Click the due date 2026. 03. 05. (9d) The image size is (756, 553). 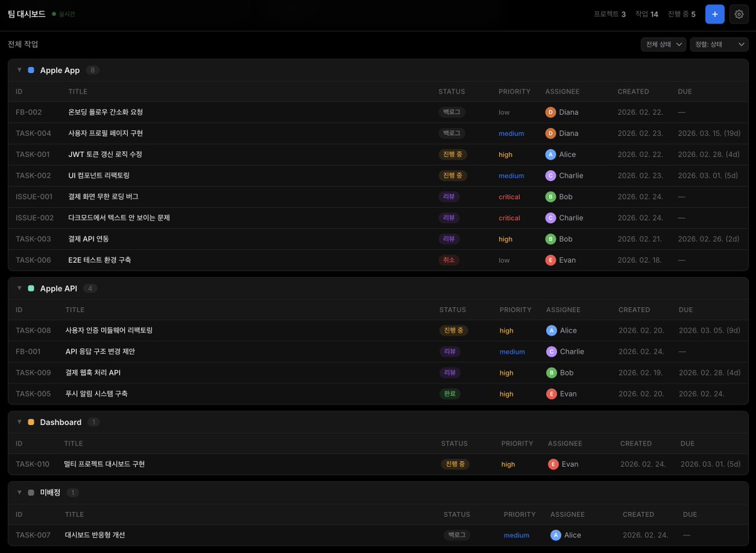click(710, 330)
